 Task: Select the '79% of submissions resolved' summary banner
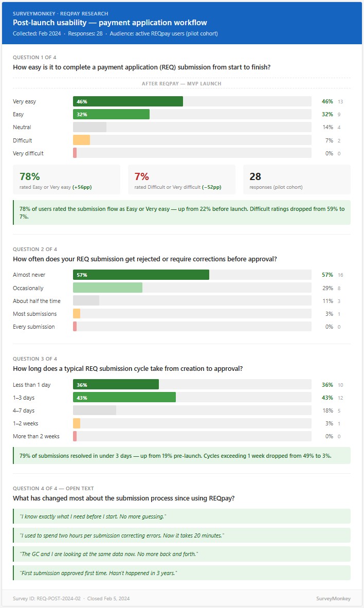(181, 455)
